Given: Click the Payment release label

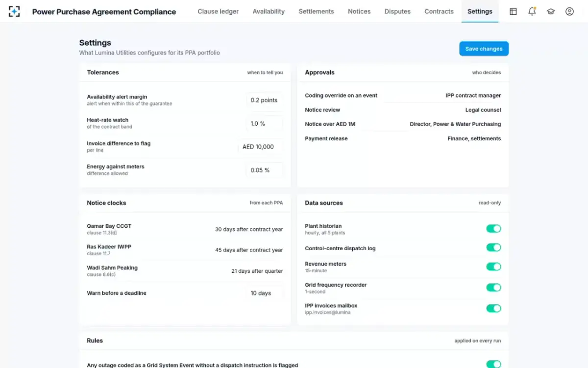Looking at the screenshot, I should pos(326,138).
